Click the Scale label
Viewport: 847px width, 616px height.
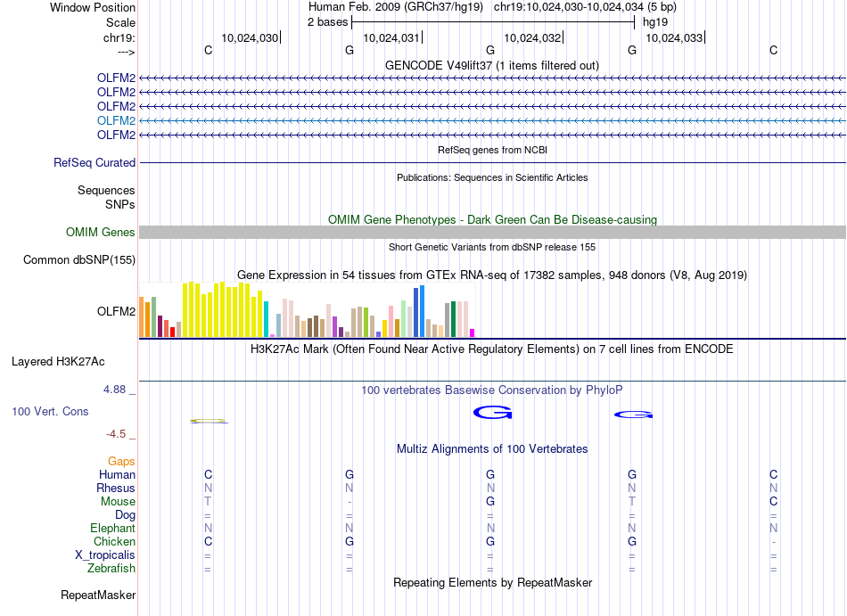tap(121, 22)
